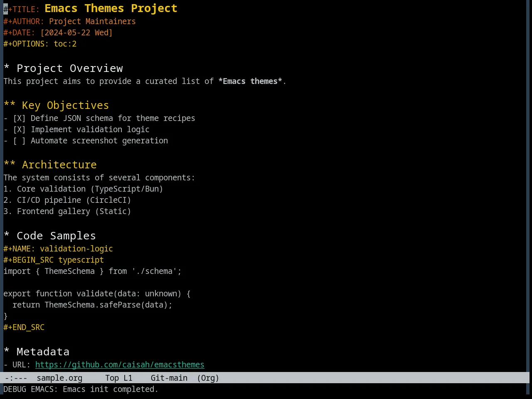Fold the 'Architecture' subheading stars
The width and height of the screenshot is (532, 399).
tap(10, 165)
